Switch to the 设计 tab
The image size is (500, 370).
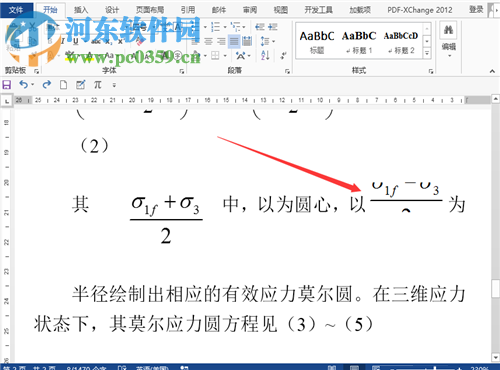click(112, 10)
